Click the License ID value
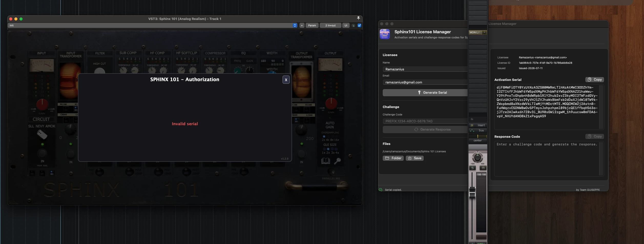Viewport: 644px width, 244px height. pyautogui.click(x=545, y=63)
